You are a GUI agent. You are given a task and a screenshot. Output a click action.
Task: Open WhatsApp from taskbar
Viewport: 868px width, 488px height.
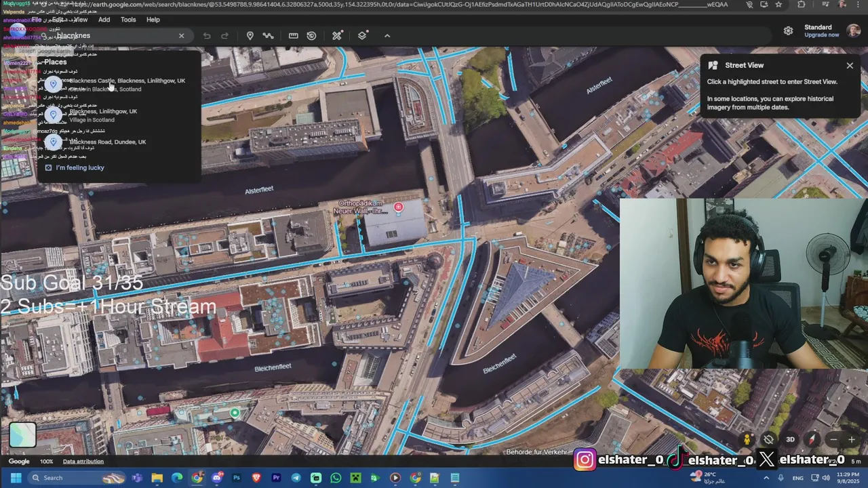pyautogui.click(x=336, y=478)
